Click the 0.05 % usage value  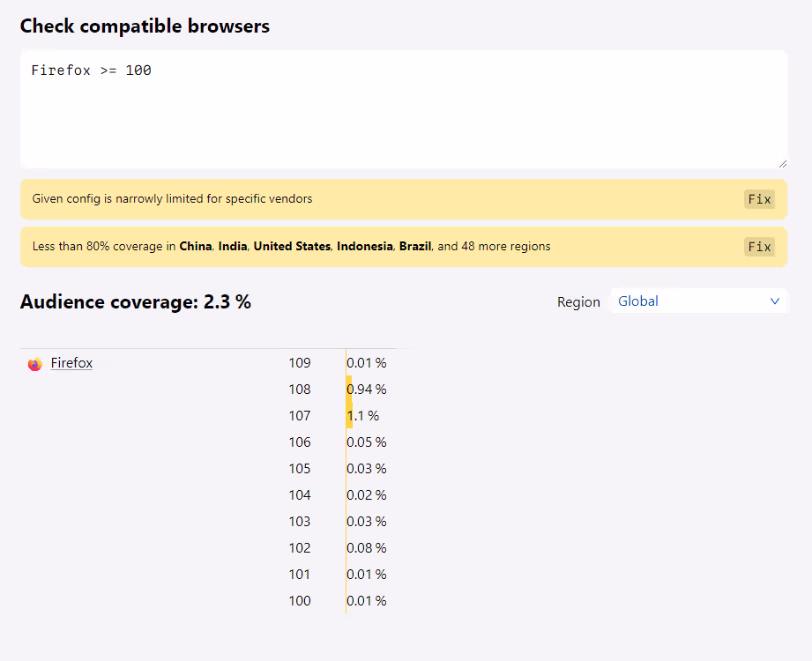(367, 442)
